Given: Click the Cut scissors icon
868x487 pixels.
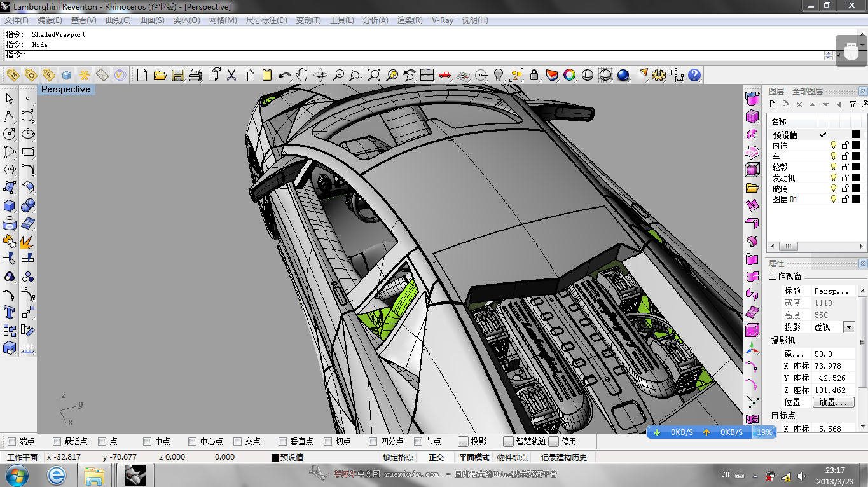Looking at the screenshot, I should click(231, 75).
